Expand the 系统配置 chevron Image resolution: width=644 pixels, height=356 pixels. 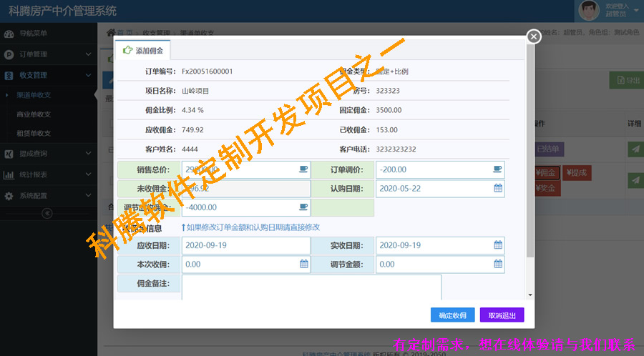tap(88, 195)
